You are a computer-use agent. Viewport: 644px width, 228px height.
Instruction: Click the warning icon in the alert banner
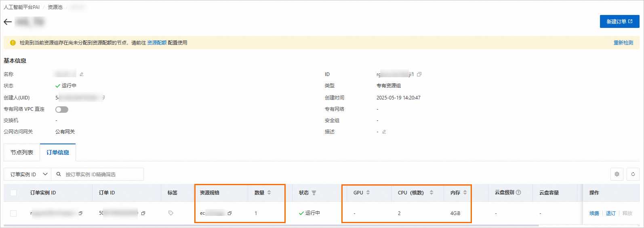[x=13, y=43]
